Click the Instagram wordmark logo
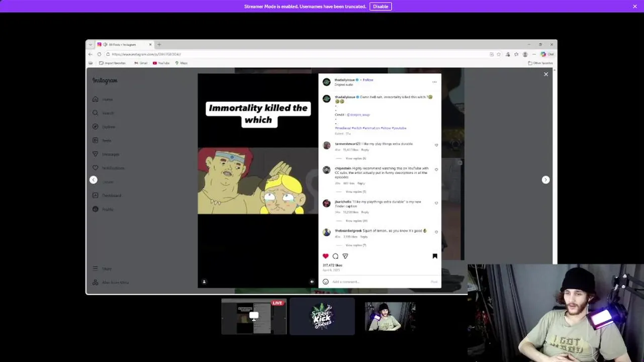This screenshot has width=644, height=362. coord(105,80)
